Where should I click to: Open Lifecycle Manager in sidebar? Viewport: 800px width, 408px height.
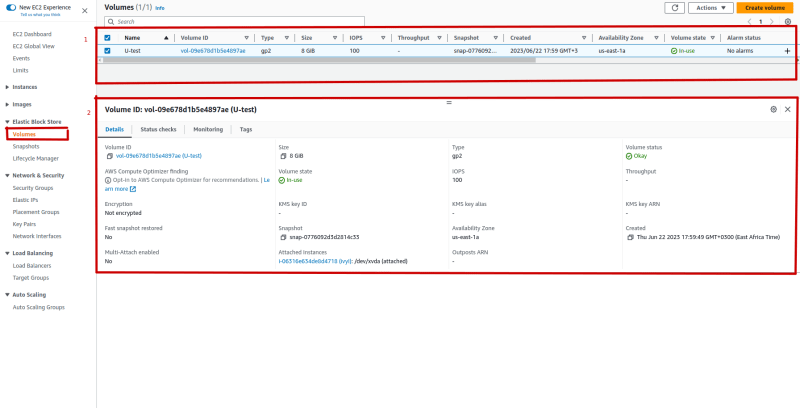[36, 159]
